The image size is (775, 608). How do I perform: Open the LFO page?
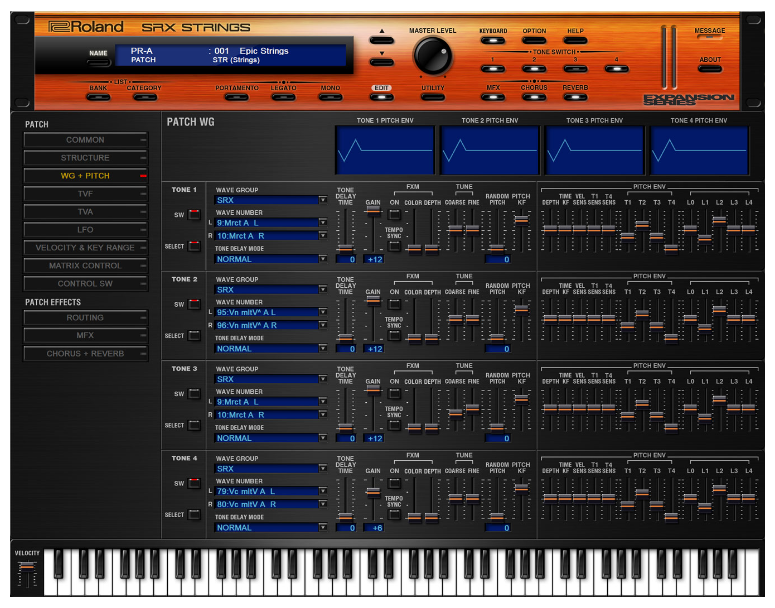[86, 230]
